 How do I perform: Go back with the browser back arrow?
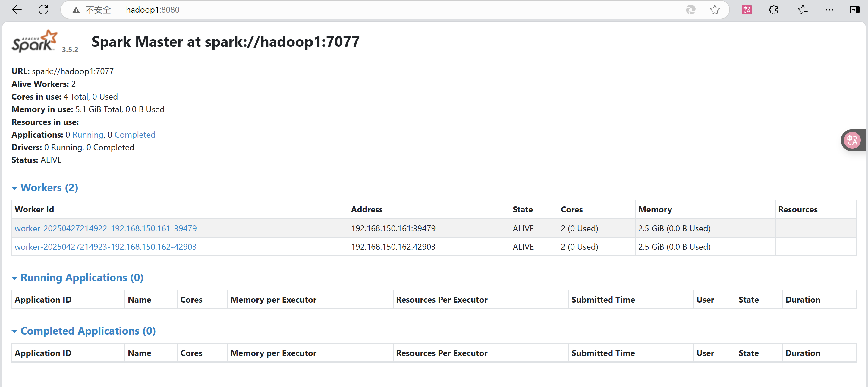coord(17,10)
